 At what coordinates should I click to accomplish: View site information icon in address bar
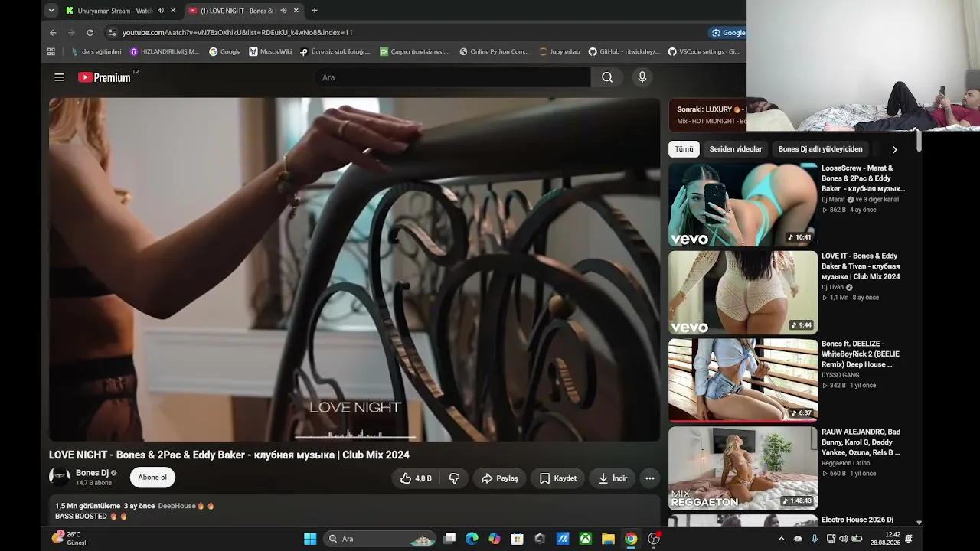(x=112, y=33)
